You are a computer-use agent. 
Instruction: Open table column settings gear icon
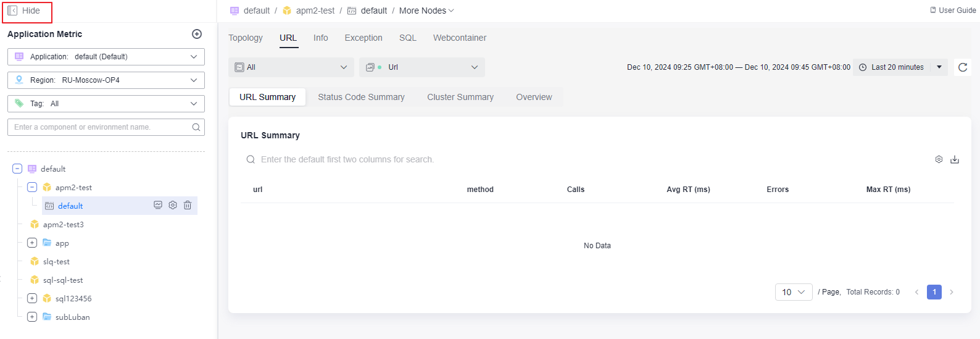(x=939, y=159)
